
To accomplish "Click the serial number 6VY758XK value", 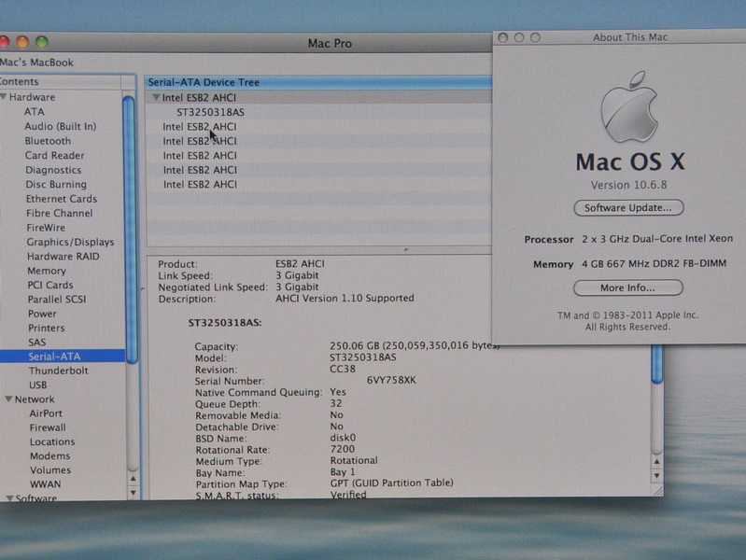I will click(391, 380).
